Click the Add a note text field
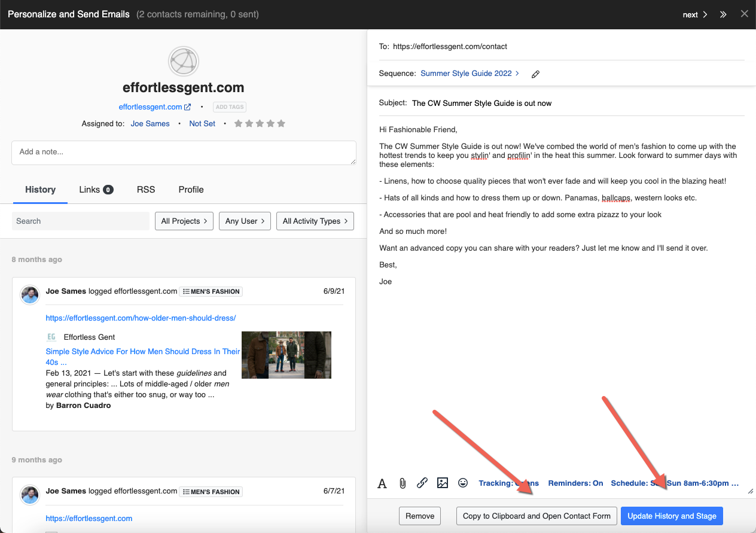 tap(184, 153)
